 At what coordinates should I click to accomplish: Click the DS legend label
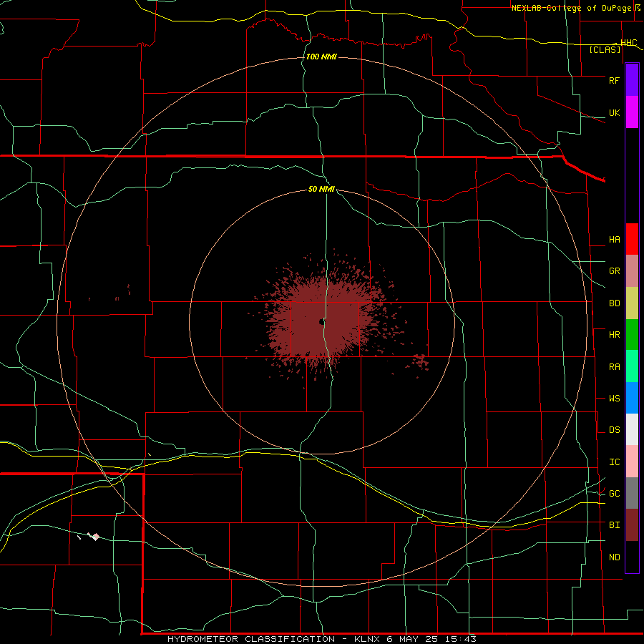614,429
